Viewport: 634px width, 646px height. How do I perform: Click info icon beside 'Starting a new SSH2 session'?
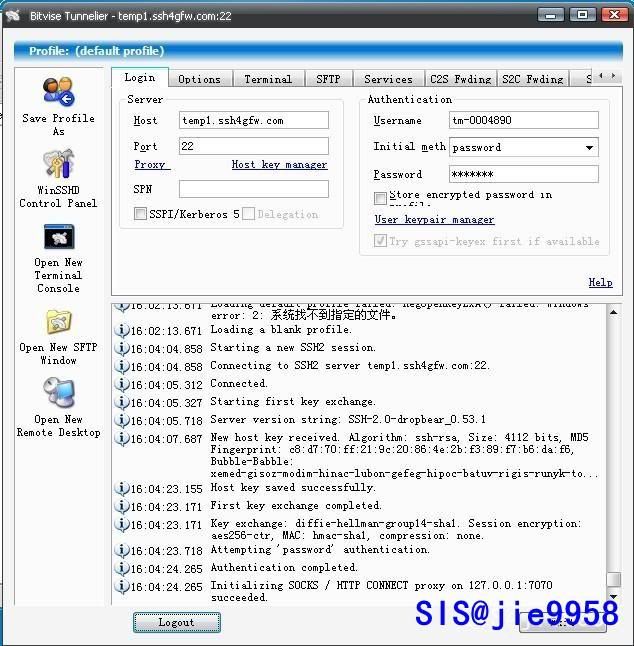[122, 348]
